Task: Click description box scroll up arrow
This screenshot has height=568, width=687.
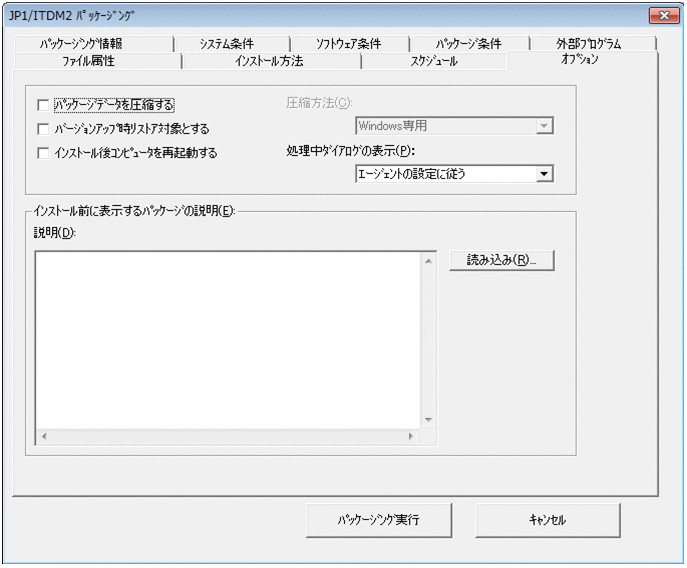Action: coord(428,261)
